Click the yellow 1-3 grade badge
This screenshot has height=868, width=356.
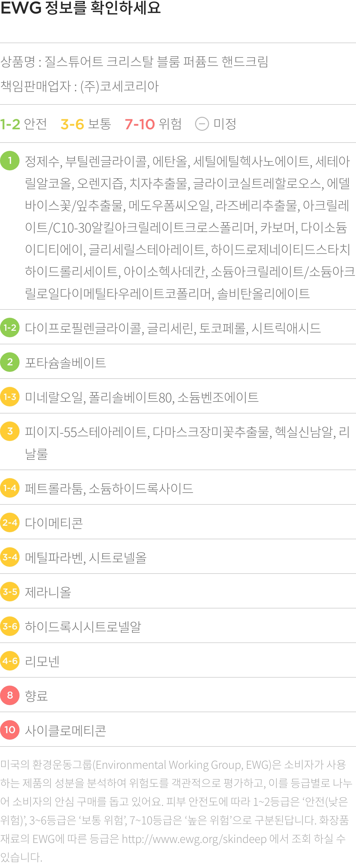(x=10, y=397)
